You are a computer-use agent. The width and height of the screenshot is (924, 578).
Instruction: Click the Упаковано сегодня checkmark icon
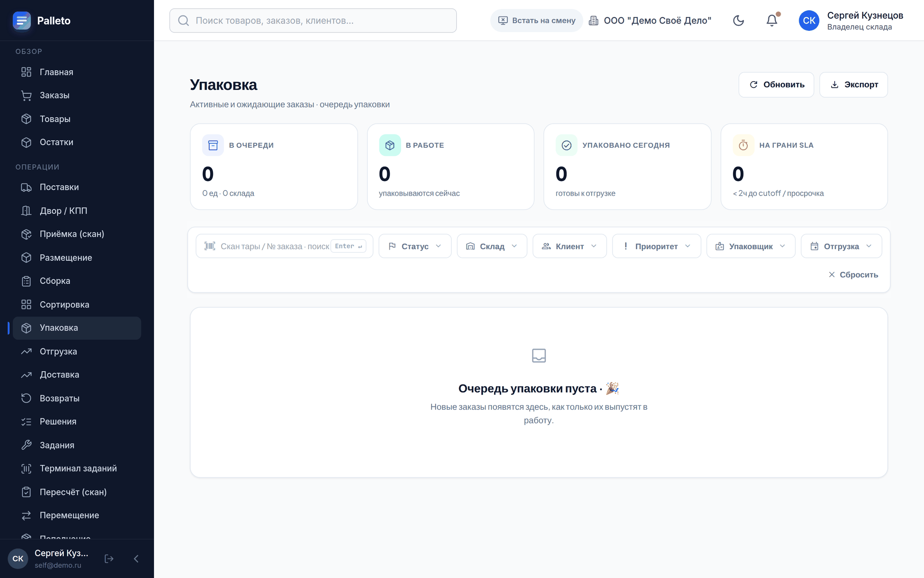566,145
